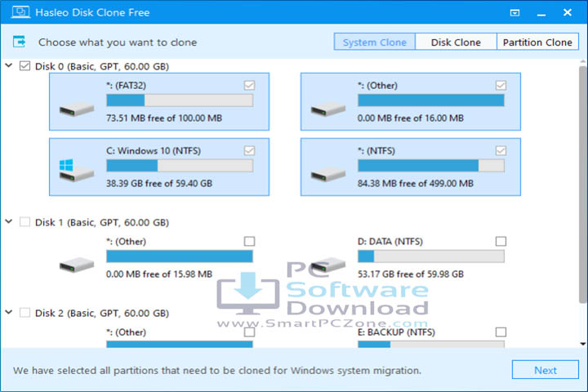The height and width of the screenshot is (392, 588).
Task: Check the Disk 2 checkbox
Action: pos(24,313)
